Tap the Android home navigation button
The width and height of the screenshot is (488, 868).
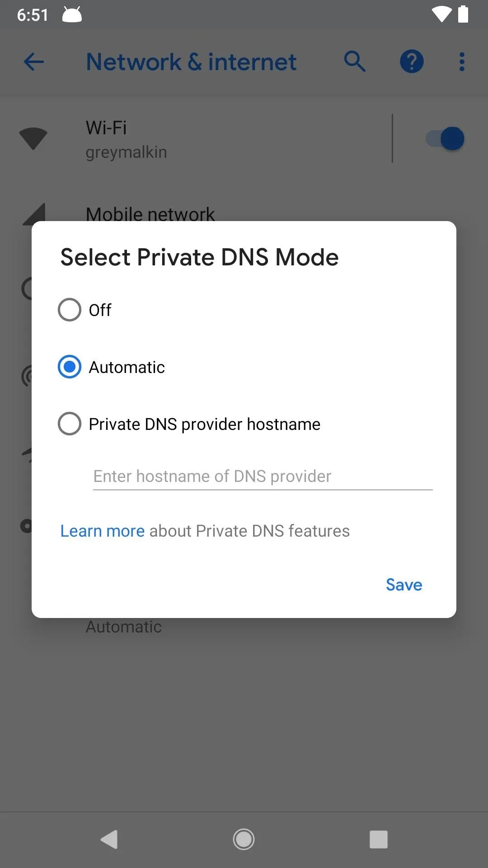click(244, 840)
